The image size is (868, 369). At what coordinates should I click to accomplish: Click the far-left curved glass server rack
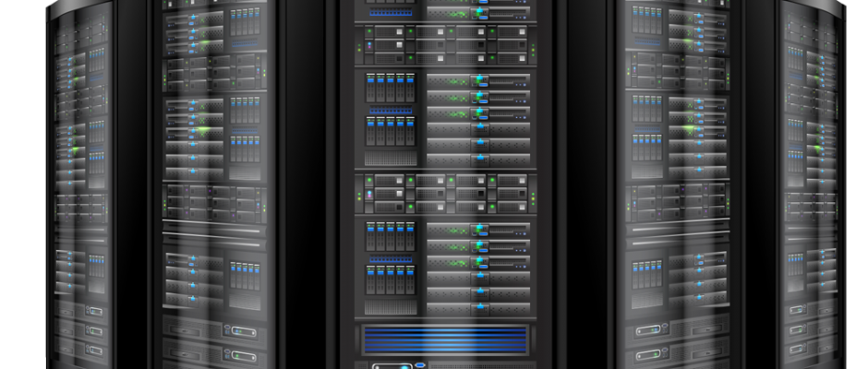click(x=81, y=184)
